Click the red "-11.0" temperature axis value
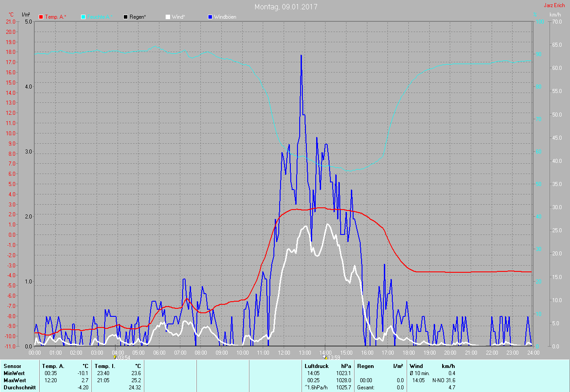 (9, 346)
